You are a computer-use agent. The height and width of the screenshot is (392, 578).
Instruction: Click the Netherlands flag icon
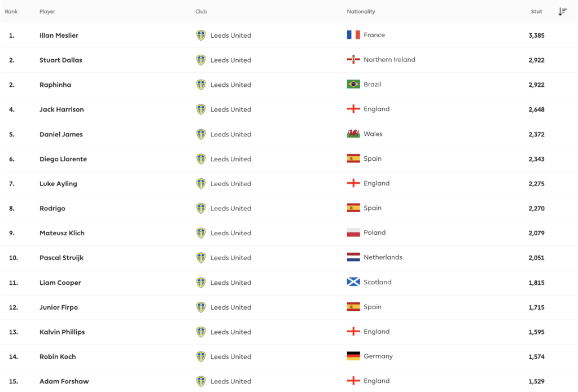pyautogui.click(x=353, y=258)
